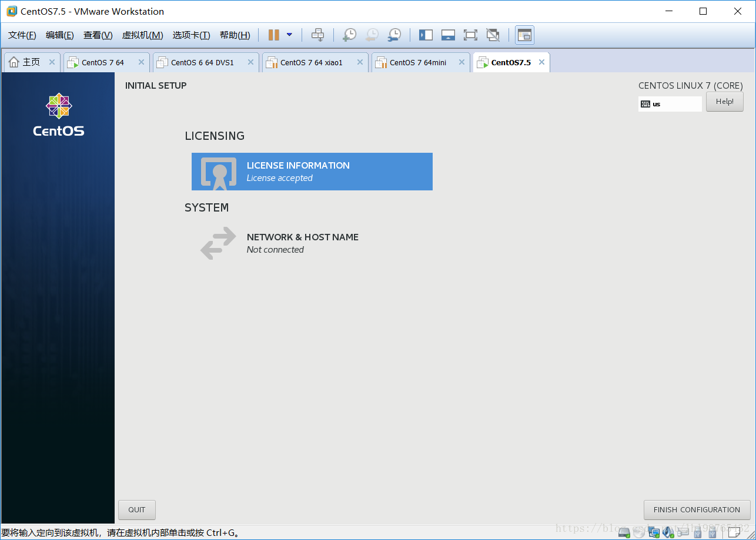Viewport: 756px width, 540px height.
Task: Click FINISH CONFIGURATION button
Action: [x=697, y=509]
